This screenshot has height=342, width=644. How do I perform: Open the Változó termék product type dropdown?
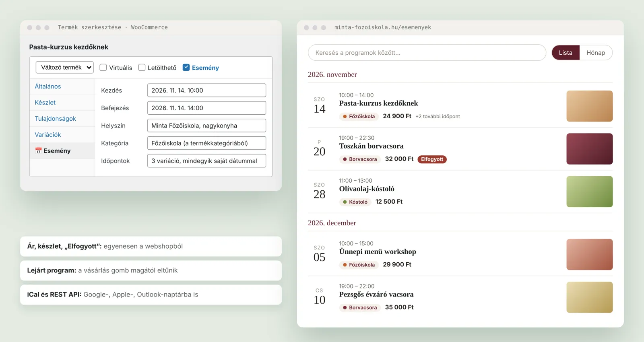(64, 67)
